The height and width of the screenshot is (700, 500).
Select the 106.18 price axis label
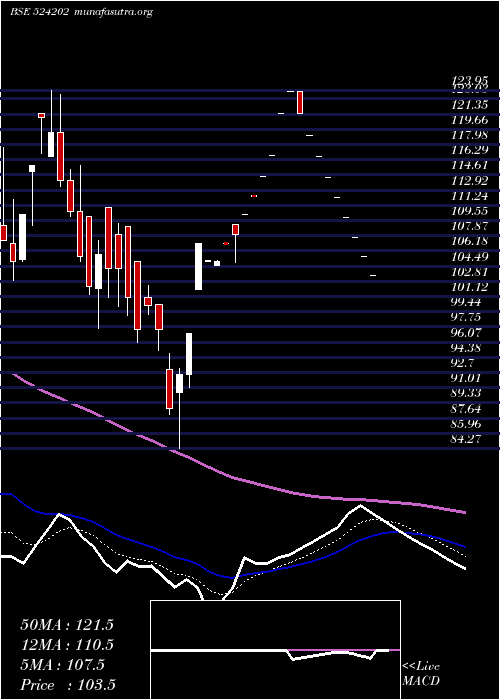pos(470,241)
